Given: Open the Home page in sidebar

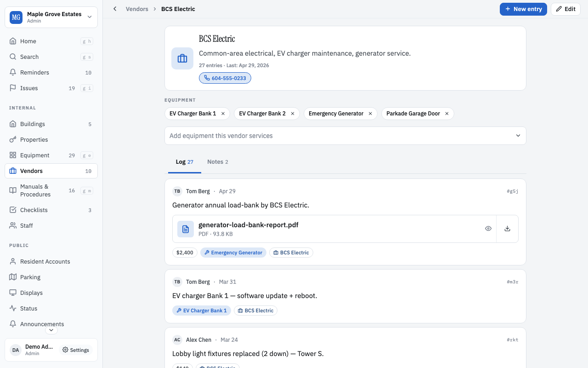Looking at the screenshot, I should (x=51, y=41).
